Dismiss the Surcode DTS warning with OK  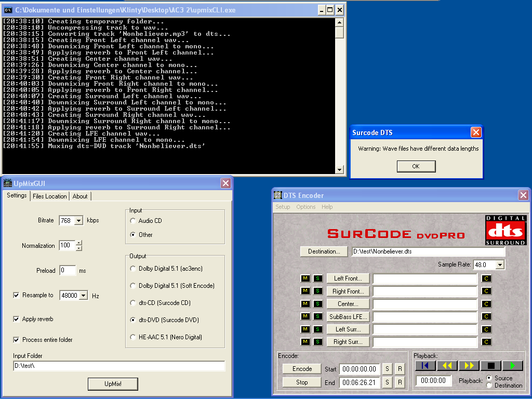point(416,166)
